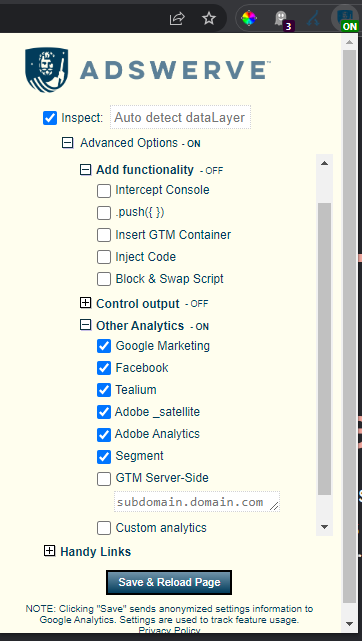Click the Save & Reload Page button

pos(169,582)
